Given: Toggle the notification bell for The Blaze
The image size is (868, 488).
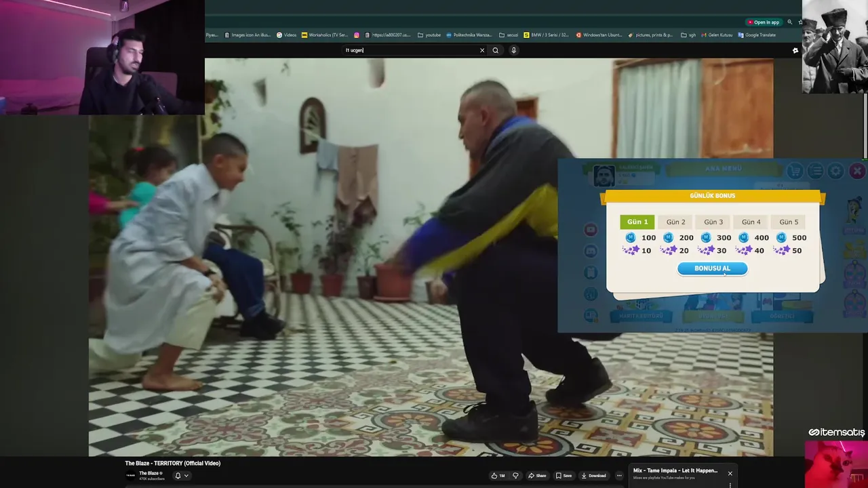Looking at the screenshot, I should pyautogui.click(x=178, y=476).
